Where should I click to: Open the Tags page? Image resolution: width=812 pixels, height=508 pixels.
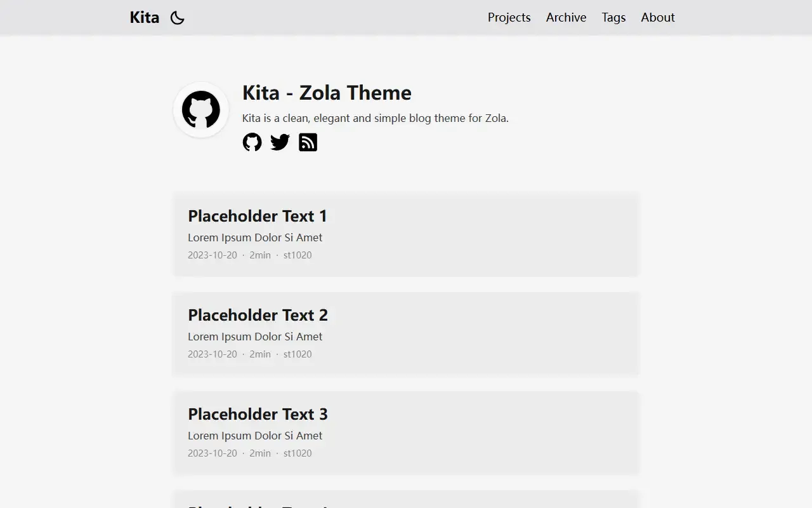click(x=613, y=18)
